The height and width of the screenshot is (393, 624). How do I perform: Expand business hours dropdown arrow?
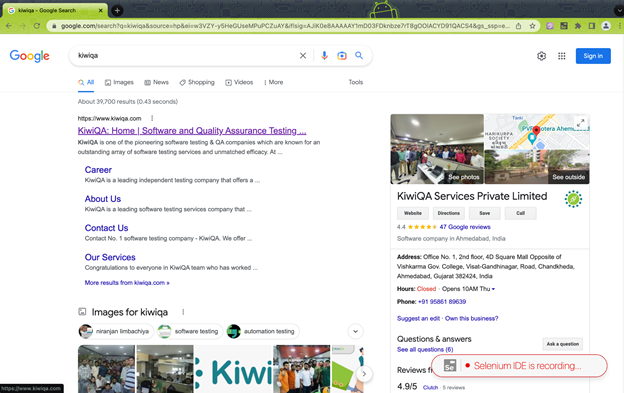tap(493, 289)
